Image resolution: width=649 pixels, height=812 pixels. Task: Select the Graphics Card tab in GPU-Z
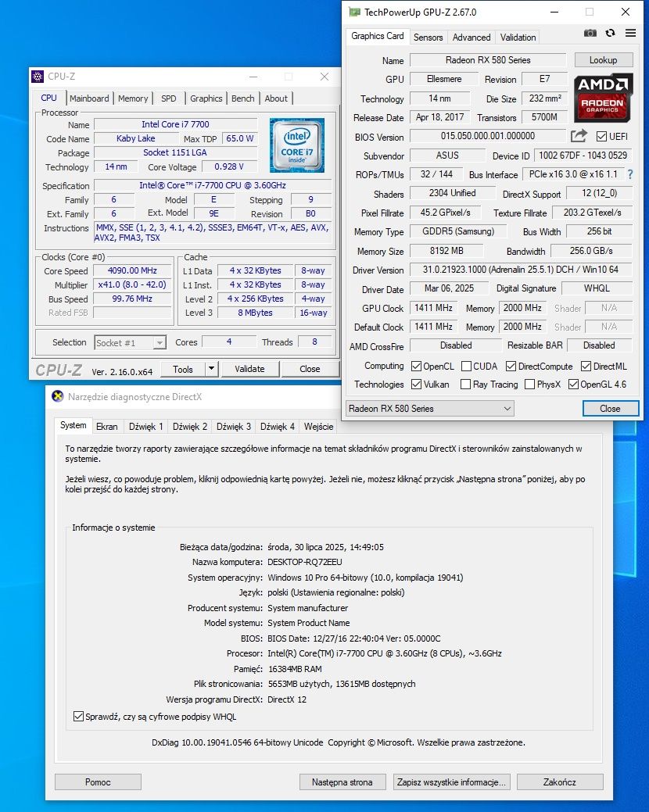pyautogui.click(x=377, y=36)
